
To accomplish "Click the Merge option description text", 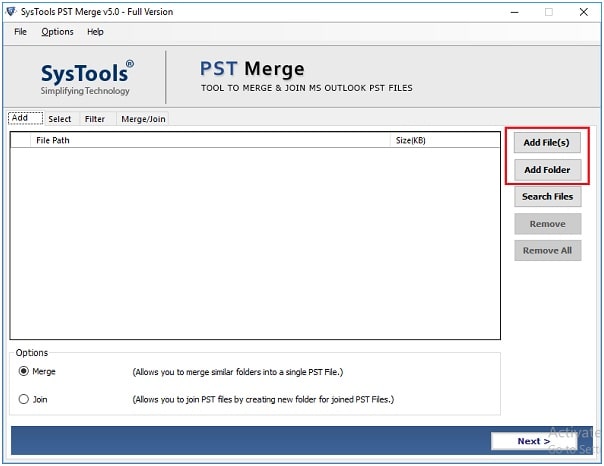I will 238,372.
